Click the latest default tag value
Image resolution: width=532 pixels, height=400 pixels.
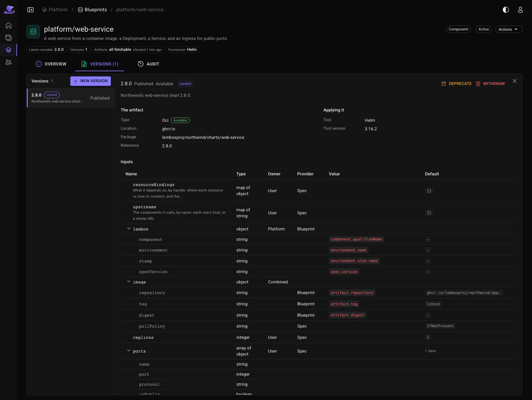(x=433, y=304)
